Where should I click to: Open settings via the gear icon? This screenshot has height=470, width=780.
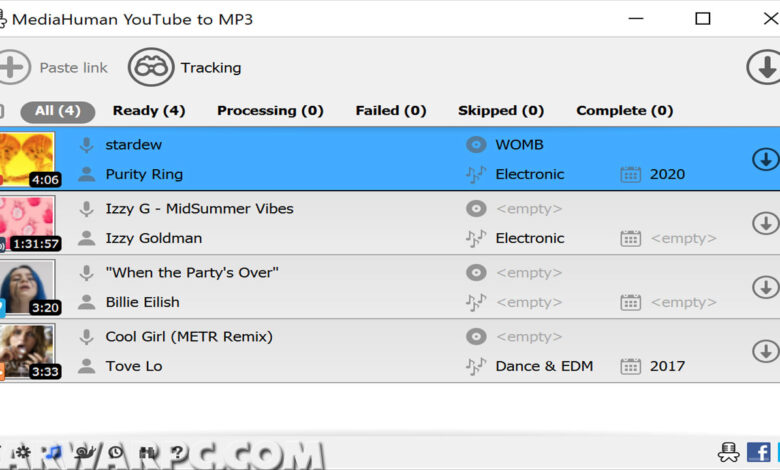coord(21,452)
